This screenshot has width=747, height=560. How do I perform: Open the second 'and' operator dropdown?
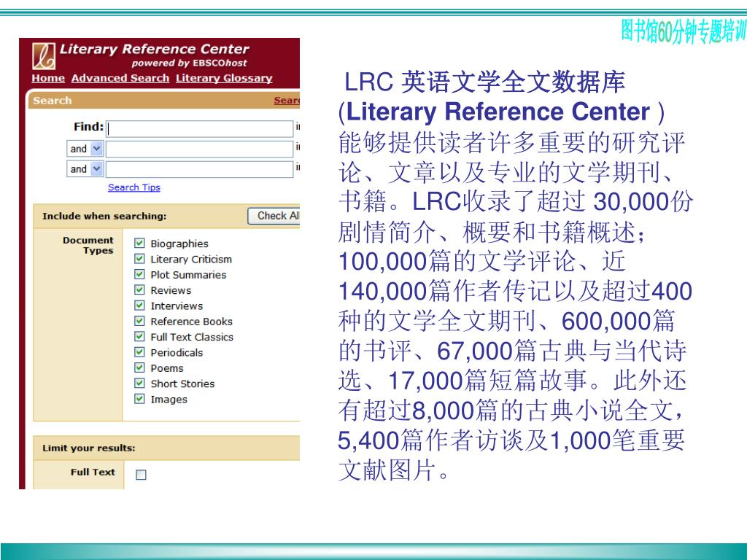coord(85,169)
